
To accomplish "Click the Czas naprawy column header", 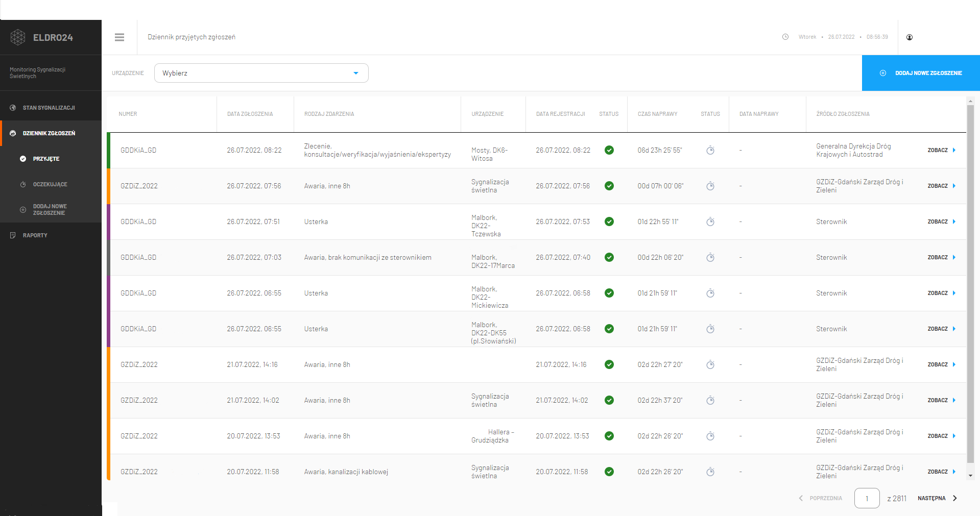I will 657,114.
